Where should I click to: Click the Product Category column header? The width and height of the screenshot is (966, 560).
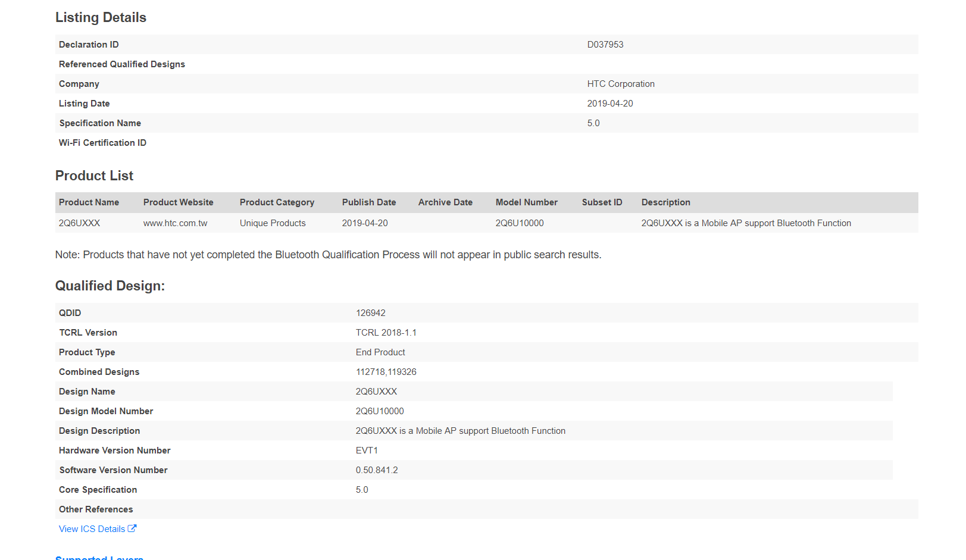click(277, 202)
